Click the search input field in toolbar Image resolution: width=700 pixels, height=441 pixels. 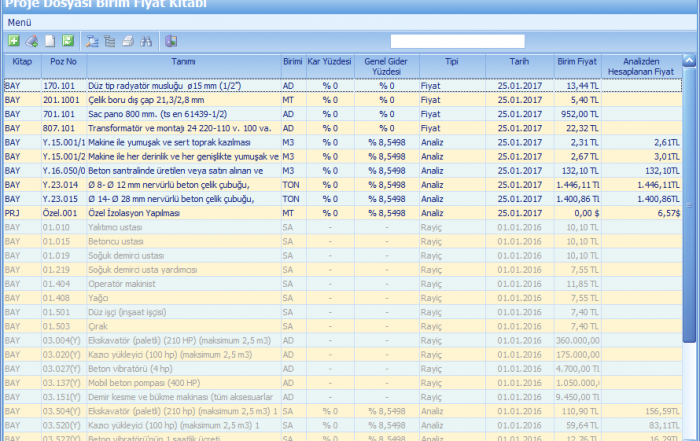(x=457, y=41)
